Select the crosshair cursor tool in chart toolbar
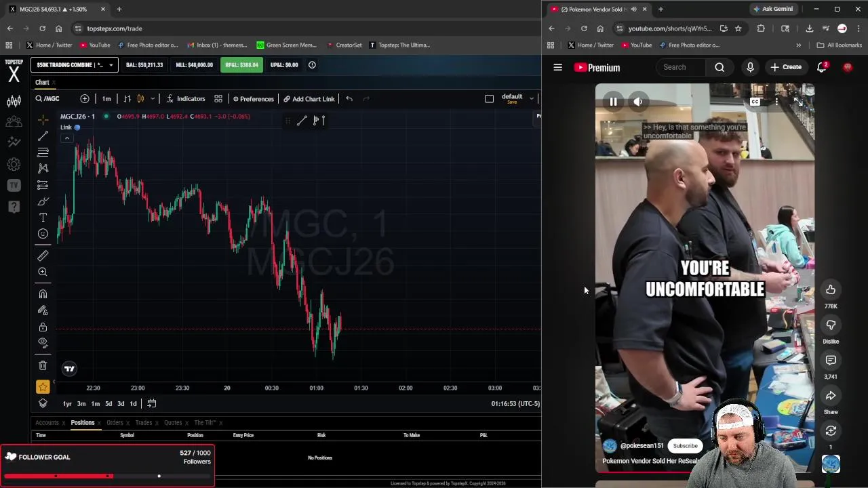The height and width of the screenshot is (488, 868). 43,120
